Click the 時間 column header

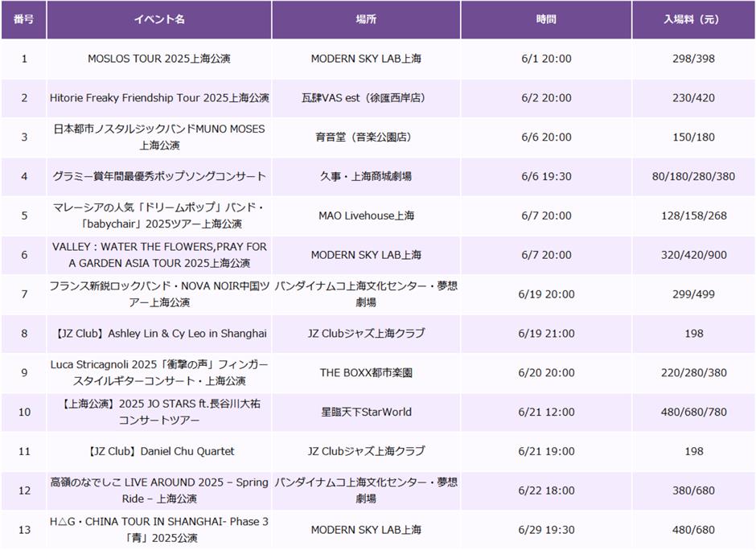click(x=546, y=19)
